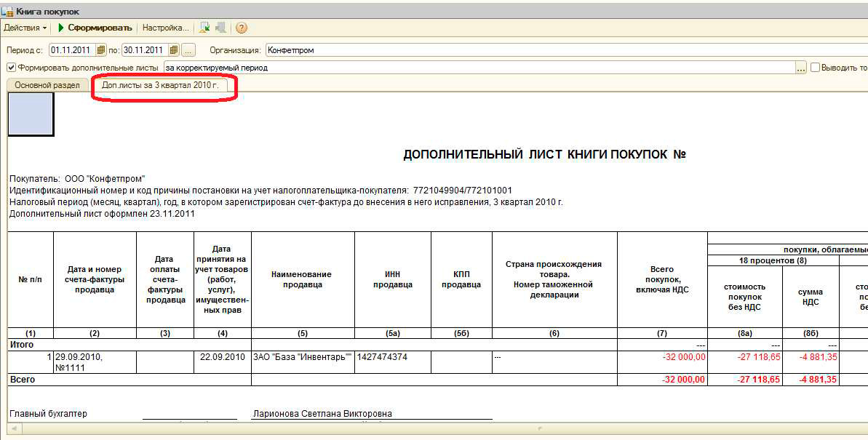
Task: Click the INN/KPP line with 7721049904/772101001
Action: (260, 191)
